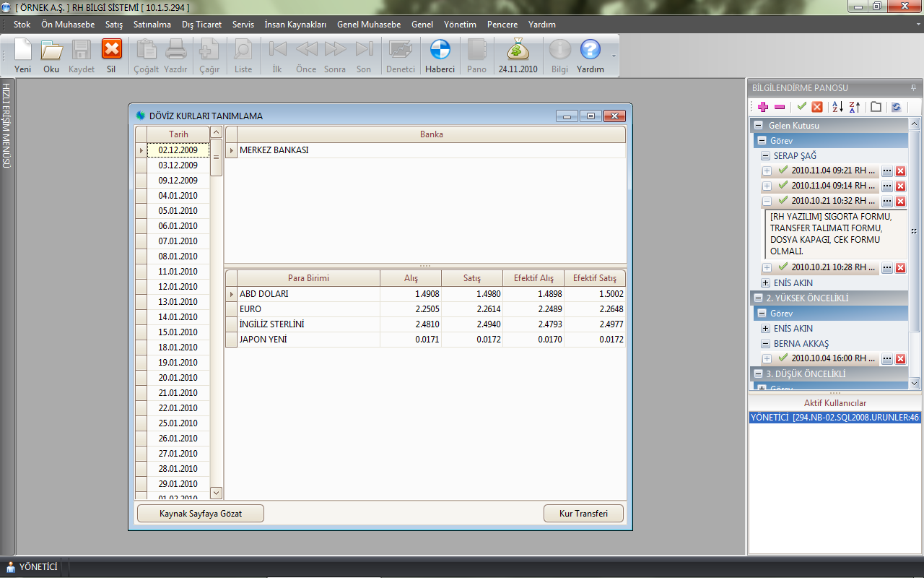This screenshot has height=578, width=924.
Task: Collapse the BERNA AKKAŞ tree node
Action: click(x=765, y=344)
